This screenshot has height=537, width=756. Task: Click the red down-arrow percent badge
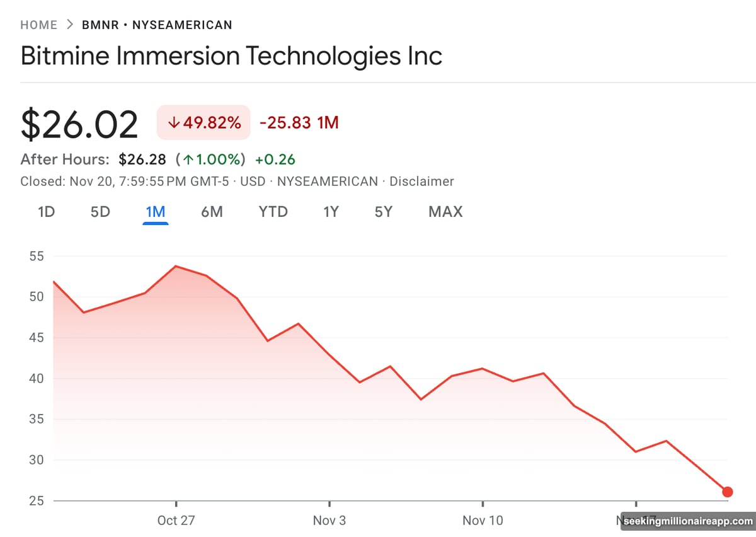(x=203, y=122)
